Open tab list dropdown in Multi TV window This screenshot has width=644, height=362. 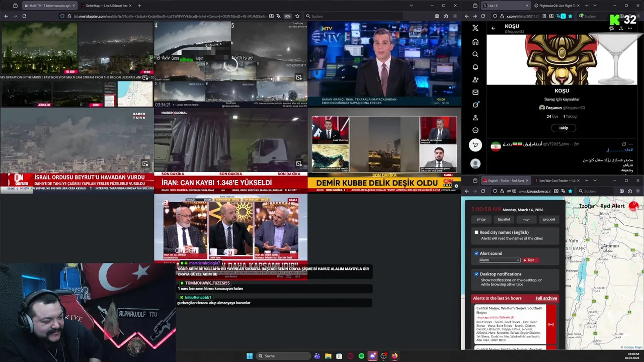(x=411, y=6)
